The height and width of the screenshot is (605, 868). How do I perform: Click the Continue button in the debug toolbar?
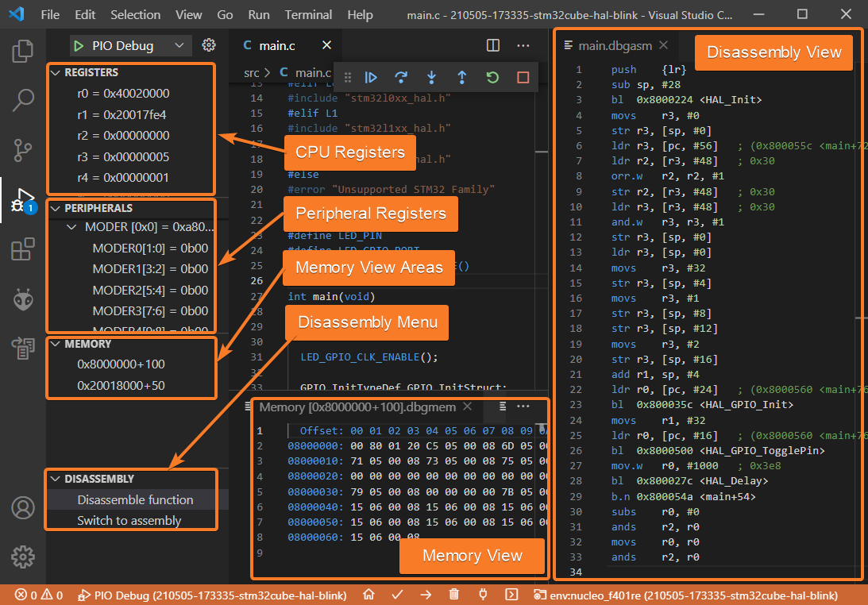[x=371, y=78]
